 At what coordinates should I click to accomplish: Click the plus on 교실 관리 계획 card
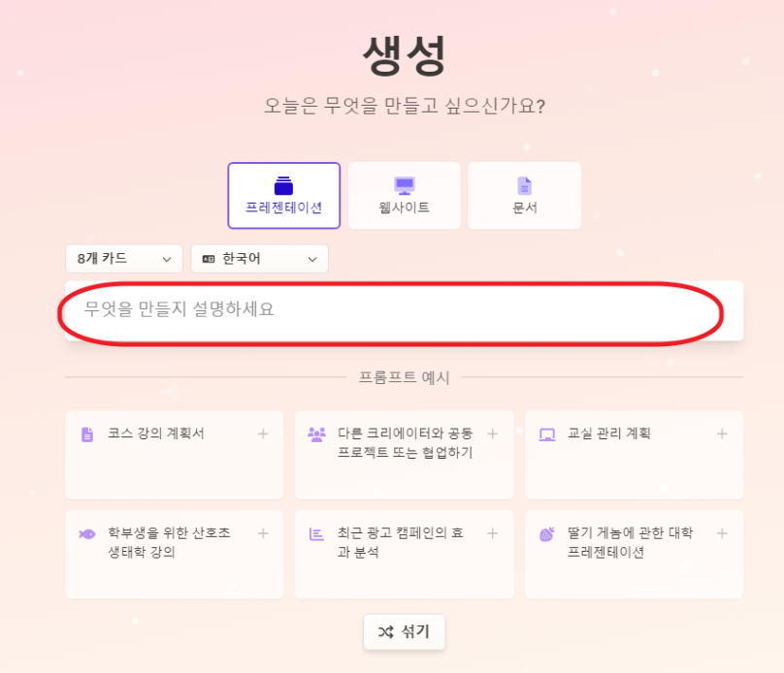722,434
